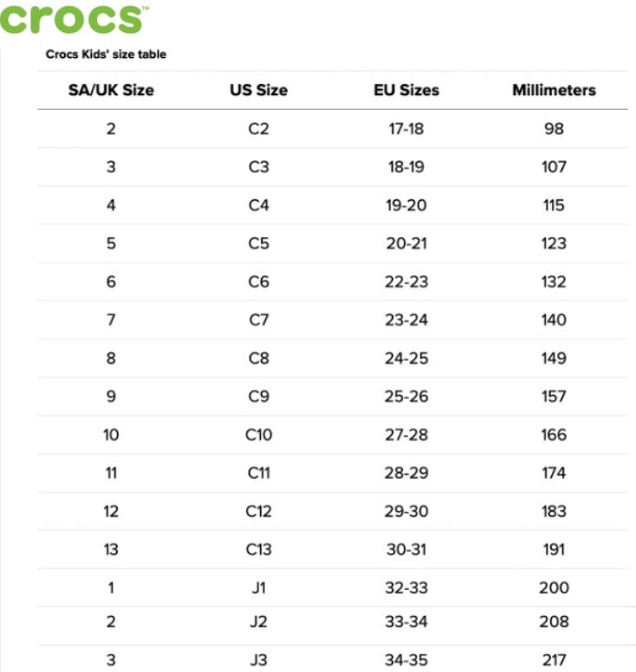Image resolution: width=636 pixels, height=672 pixels.
Task: Select SA/UK size 10 cell
Action: tap(111, 435)
